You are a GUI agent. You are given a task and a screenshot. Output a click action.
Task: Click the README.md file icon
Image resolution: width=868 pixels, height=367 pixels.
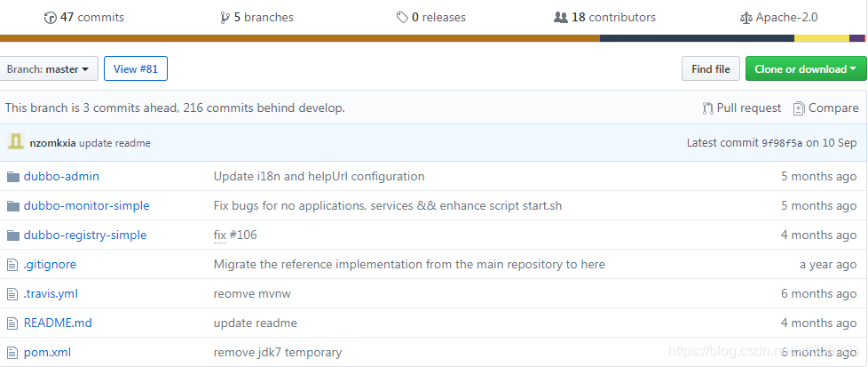coord(12,323)
